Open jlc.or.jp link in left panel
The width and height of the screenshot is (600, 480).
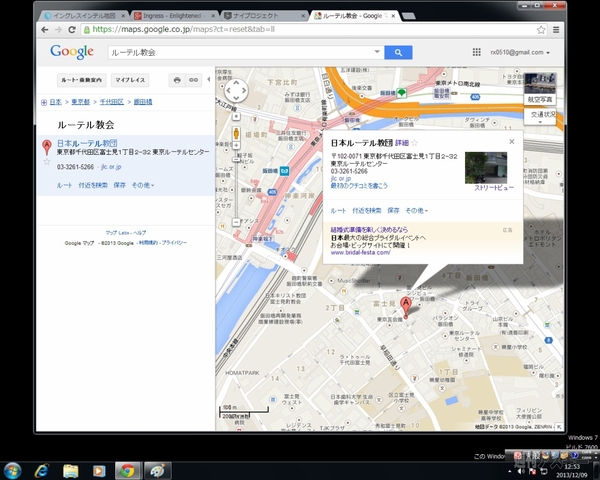[111, 167]
